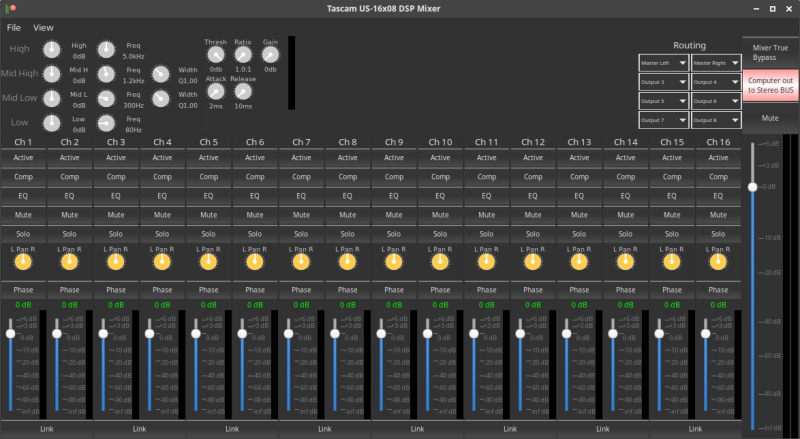Open the Output 8 routing dropdown

click(x=716, y=120)
